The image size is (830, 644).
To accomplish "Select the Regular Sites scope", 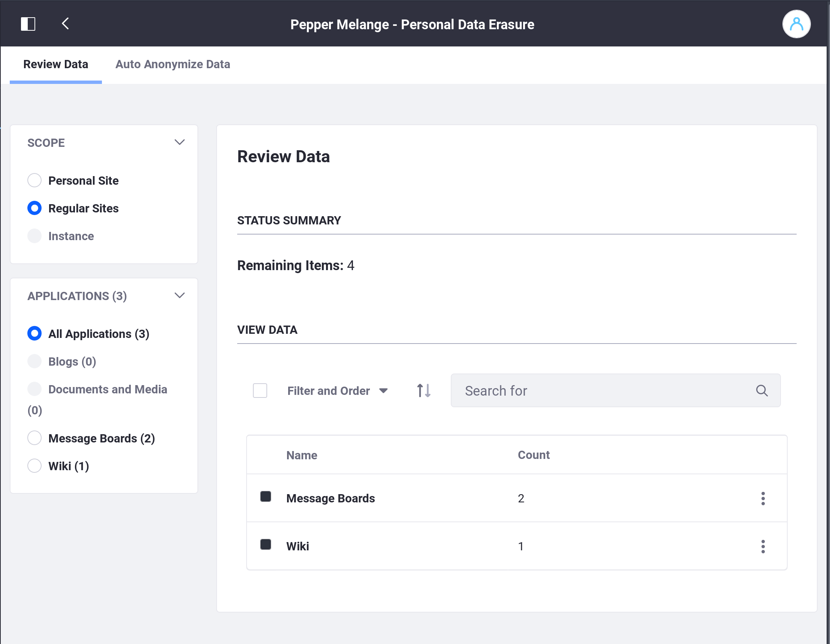I will 34,208.
